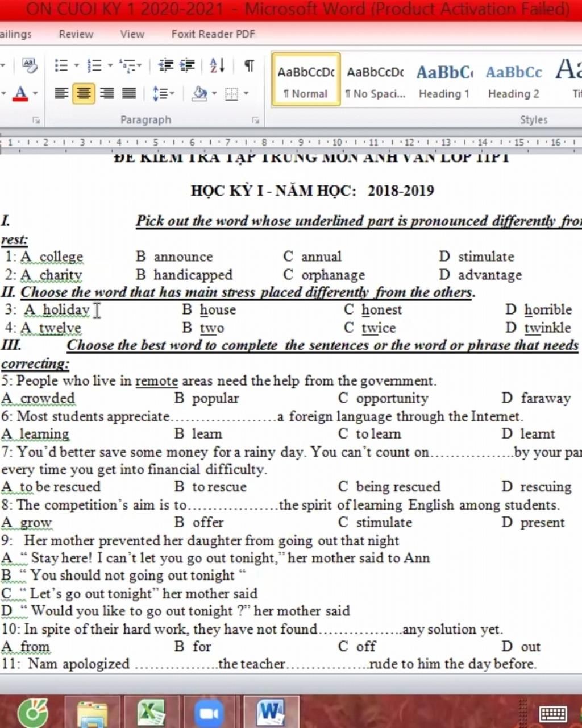
Task: Align text right
Action: (x=107, y=93)
